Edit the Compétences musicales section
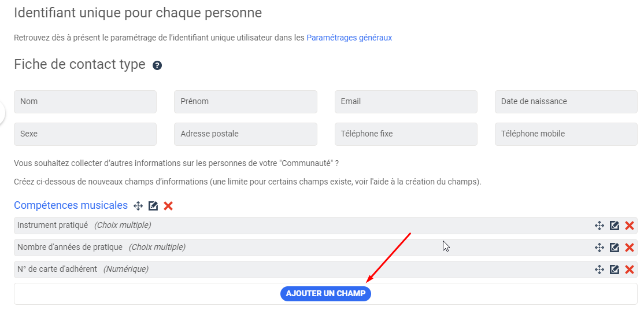The width and height of the screenshot is (644, 310). coord(153,206)
